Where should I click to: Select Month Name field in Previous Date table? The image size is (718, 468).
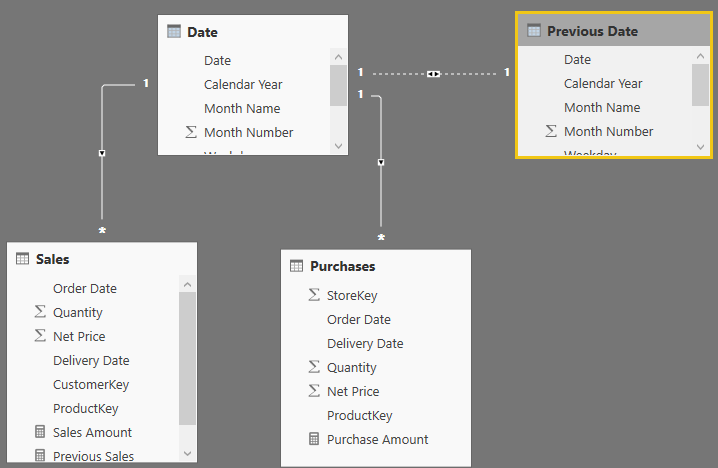click(602, 108)
